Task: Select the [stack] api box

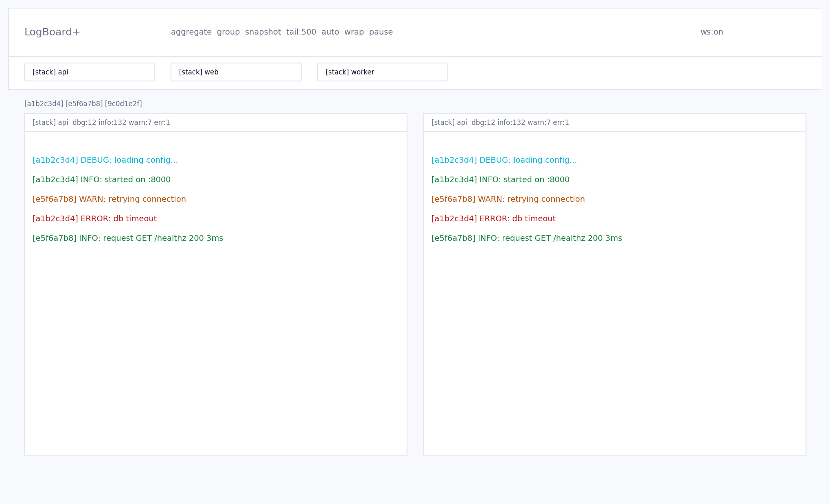Action: (x=89, y=72)
